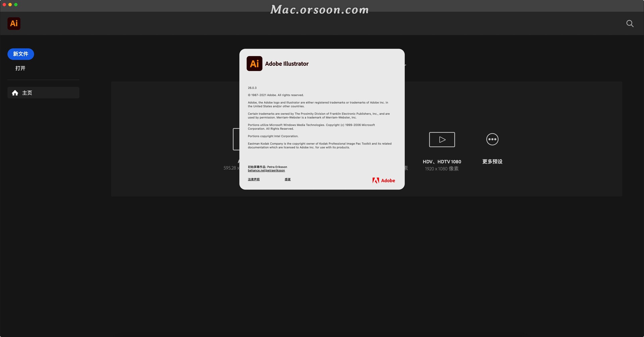Click the Adobe logo in About dialog
The height and width of the screenshot is (337, 644).
383,180
